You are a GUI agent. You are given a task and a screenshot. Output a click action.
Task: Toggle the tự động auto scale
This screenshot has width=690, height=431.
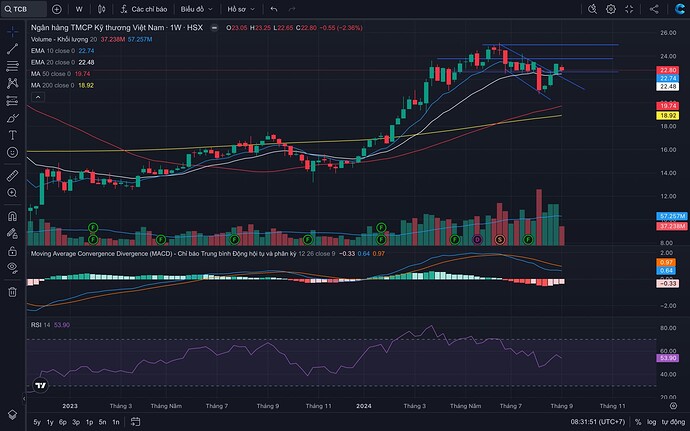[x=673, y=422]
